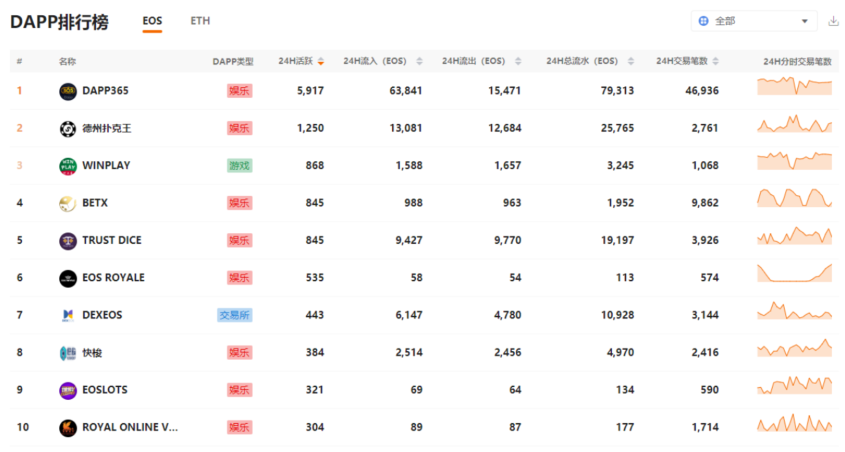Click the 娱乐 tag on BETX row
The height and width of the screenshot is (452, 845).
239,203
